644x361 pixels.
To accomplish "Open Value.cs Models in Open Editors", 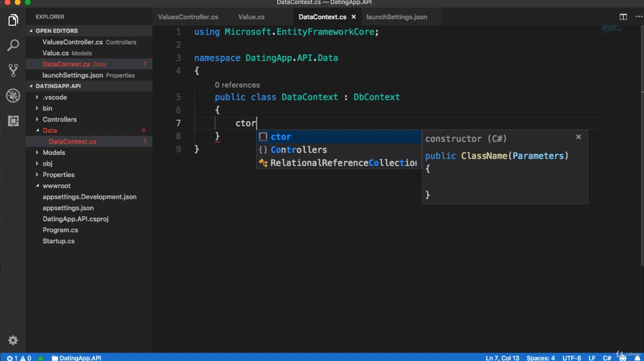I will pos(89,53).
